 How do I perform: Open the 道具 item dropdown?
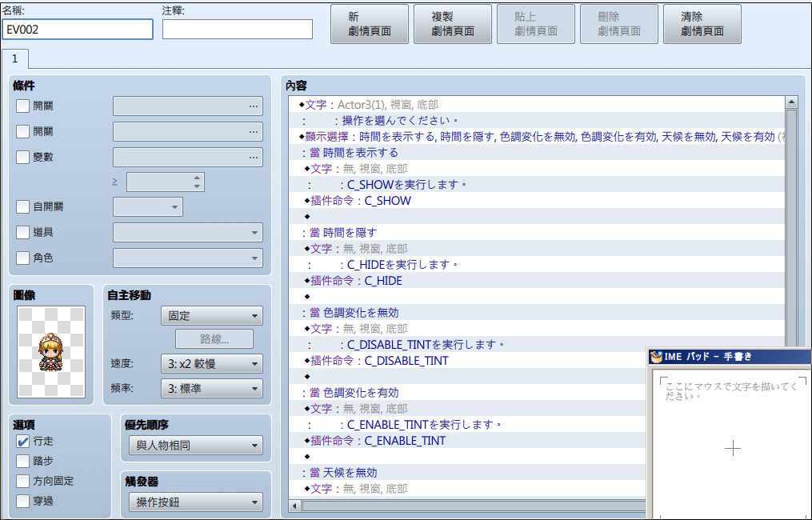click(188, 233)
